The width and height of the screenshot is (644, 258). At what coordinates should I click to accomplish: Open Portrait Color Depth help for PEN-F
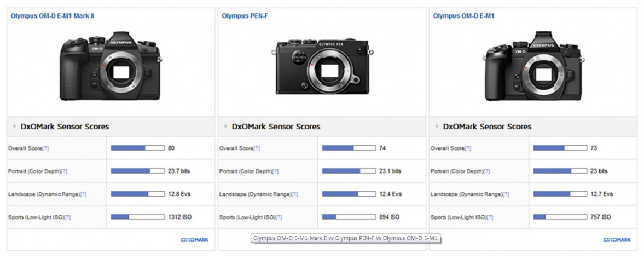275,171
